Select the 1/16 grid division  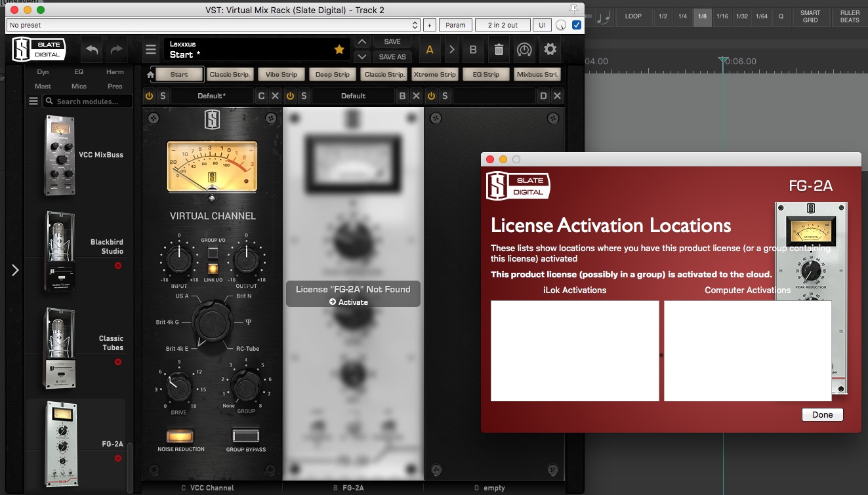click(x=722, y=16)
